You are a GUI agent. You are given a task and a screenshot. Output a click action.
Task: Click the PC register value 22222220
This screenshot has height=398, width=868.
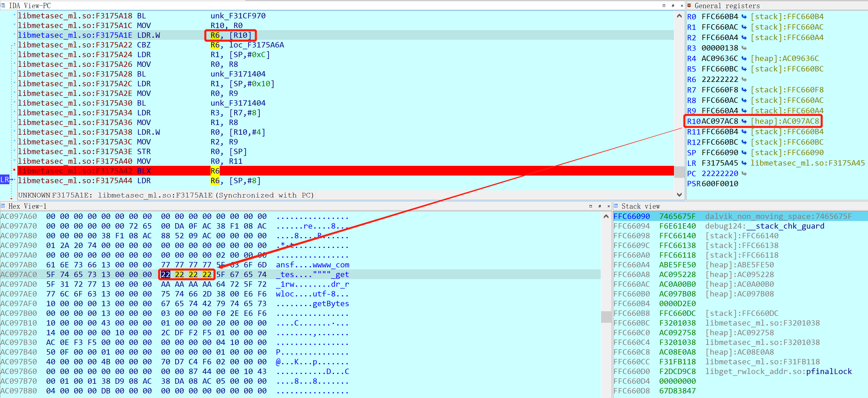click(x=719, y=173)
